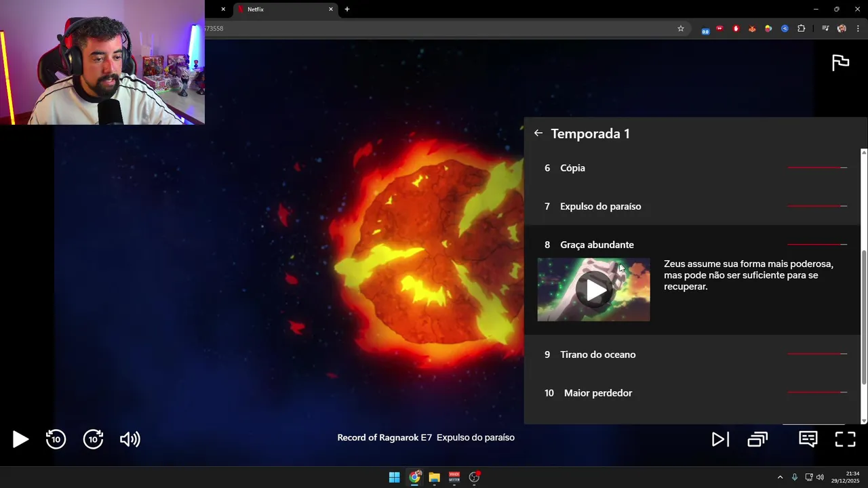Go back from Temporada 1 list

(538, 134)
